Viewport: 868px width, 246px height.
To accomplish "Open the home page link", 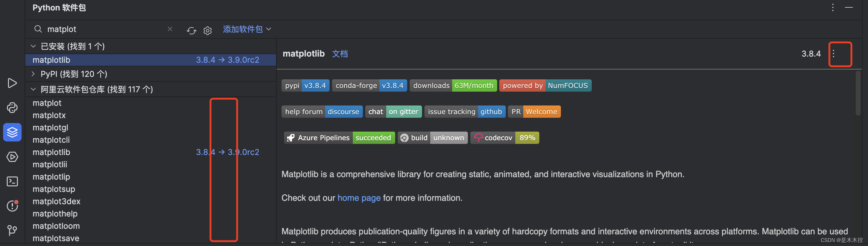I will click(x=359, y=198).
